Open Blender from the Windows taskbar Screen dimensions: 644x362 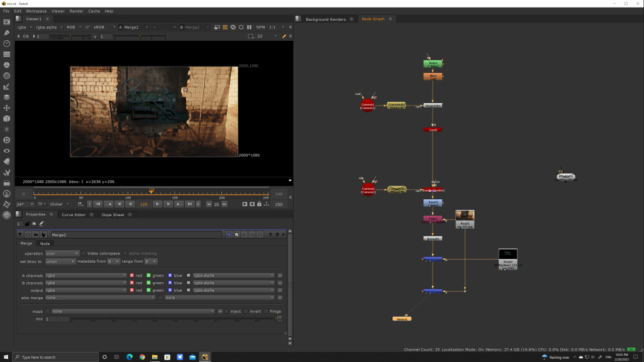tap(205, 357)
